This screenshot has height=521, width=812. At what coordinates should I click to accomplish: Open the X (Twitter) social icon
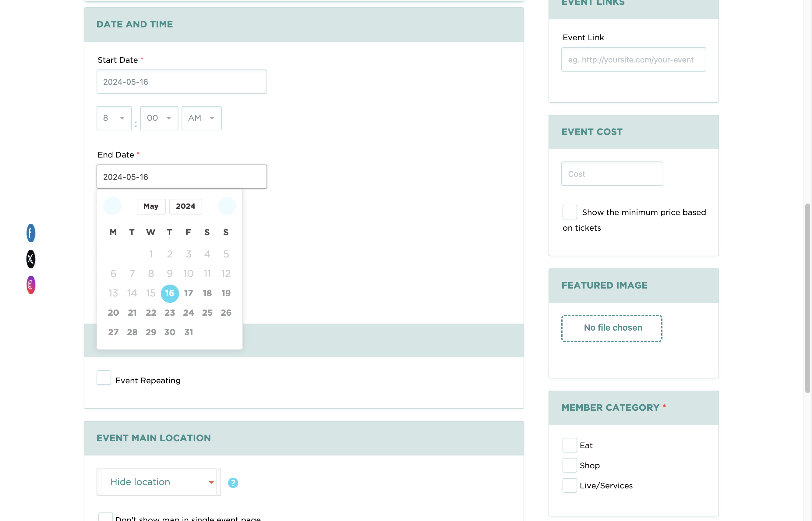31,259
